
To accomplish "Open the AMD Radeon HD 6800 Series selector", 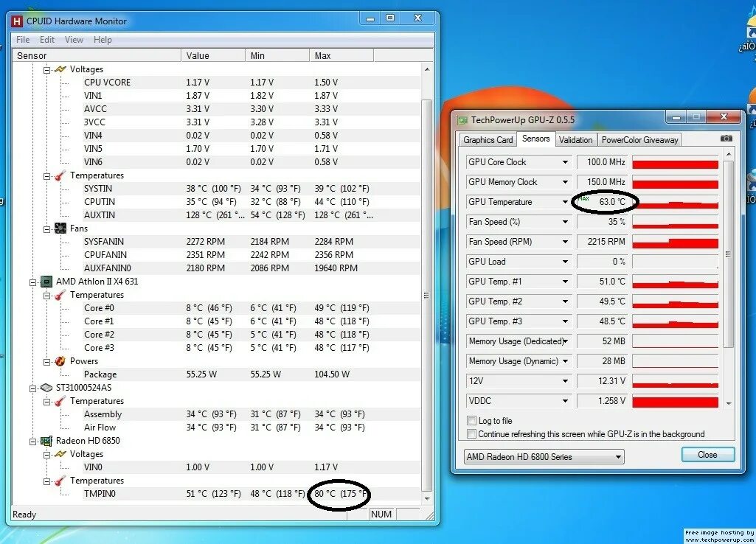I will point(544,457).
